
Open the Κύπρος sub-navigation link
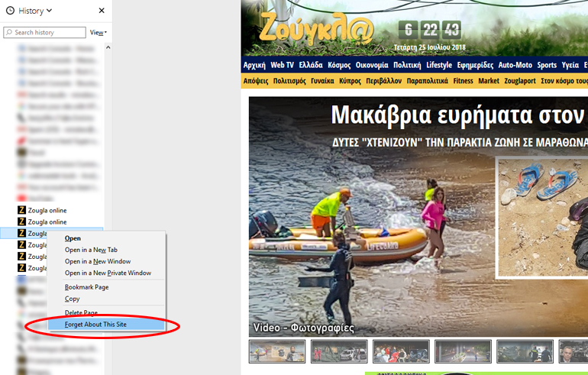coord(350,81)
